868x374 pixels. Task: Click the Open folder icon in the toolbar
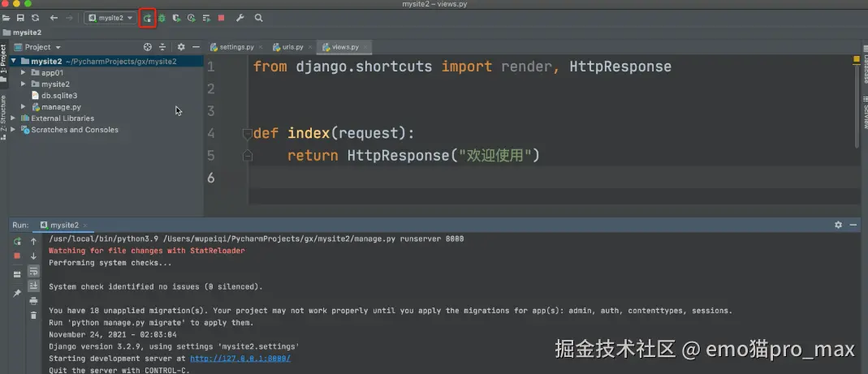click(x=6, y=19)
